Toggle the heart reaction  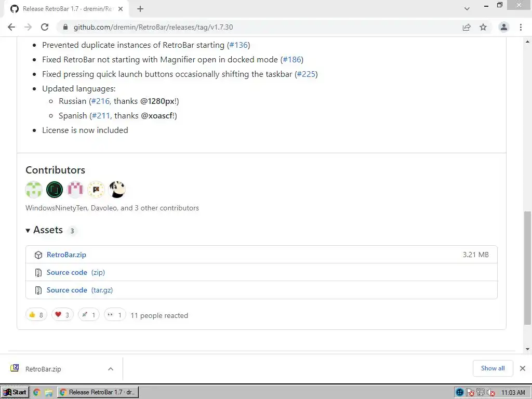click(62, 315)
